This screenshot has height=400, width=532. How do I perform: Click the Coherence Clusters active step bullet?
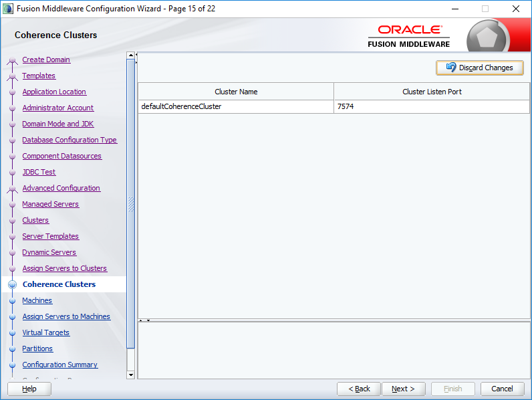click(12, 284)
